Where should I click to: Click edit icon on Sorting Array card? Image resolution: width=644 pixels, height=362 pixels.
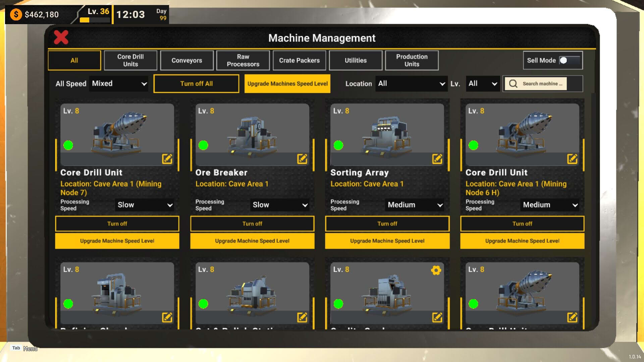437,159
